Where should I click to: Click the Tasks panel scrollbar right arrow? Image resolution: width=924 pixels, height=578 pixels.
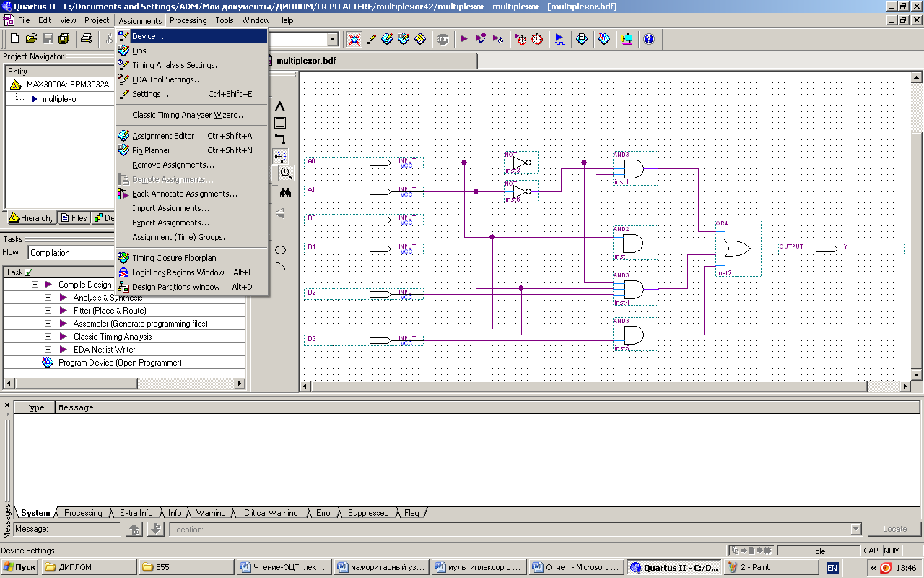(x=240, y=383)
